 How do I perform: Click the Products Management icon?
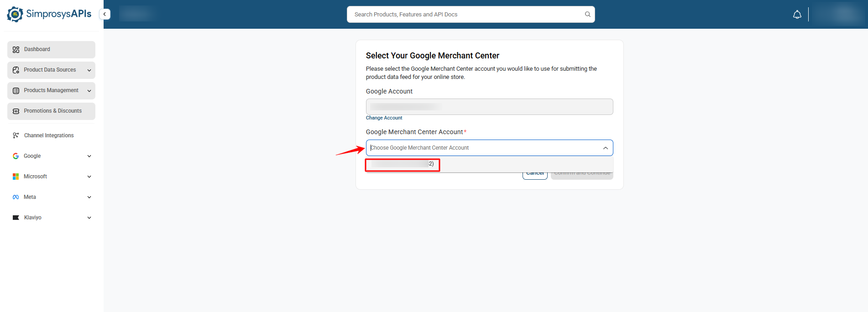point(16,90)
